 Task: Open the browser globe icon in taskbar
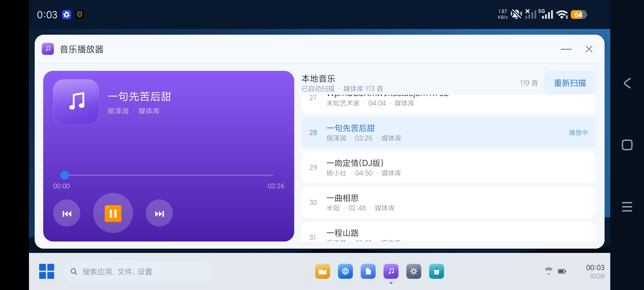point(345,271)
